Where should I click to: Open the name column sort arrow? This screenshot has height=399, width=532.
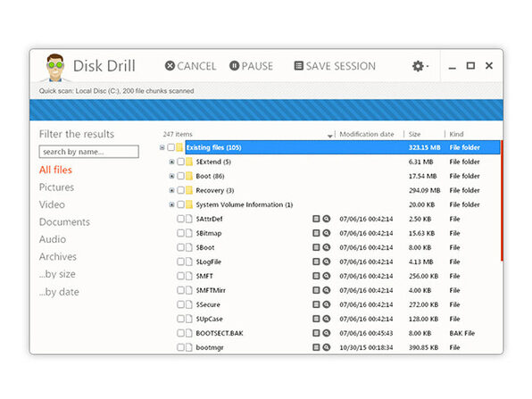pyautogui.click(x=329, y=136)
